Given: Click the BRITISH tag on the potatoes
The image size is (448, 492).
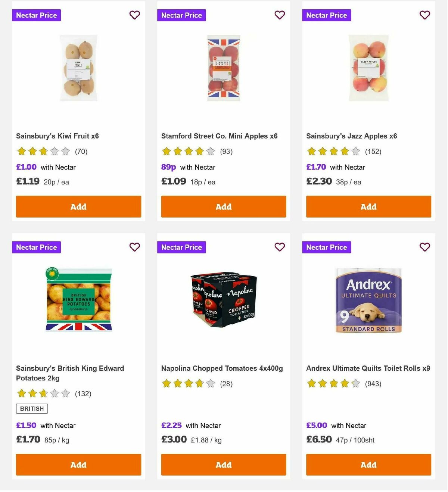Looking at the screenshot, I should pyautogui.click(x=31, y=409).
